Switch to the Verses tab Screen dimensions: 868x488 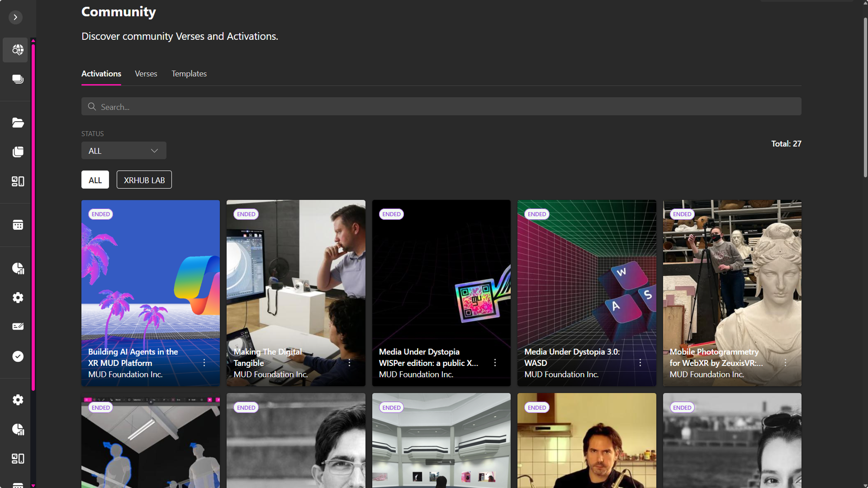pos(146,74)
